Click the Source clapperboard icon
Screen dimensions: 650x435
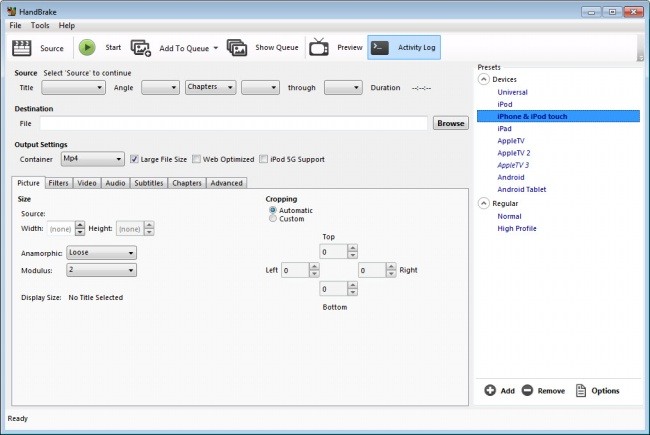[22, 48]
